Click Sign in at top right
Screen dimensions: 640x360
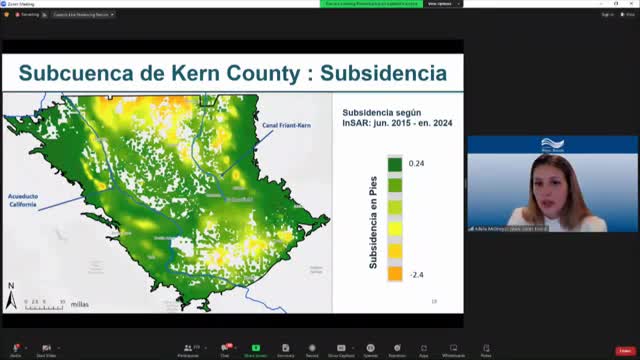pyautogui.click(x=607, y=15)
